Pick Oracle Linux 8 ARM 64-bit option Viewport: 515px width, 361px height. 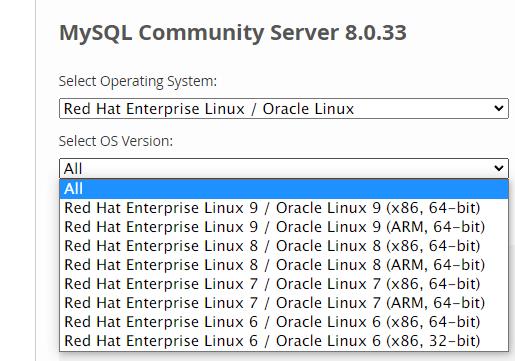click(x=284, y=265)
